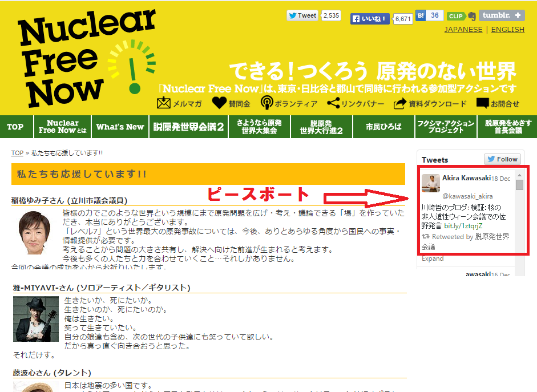
Task: Expand the first tweet
Action: coord(433,259)
